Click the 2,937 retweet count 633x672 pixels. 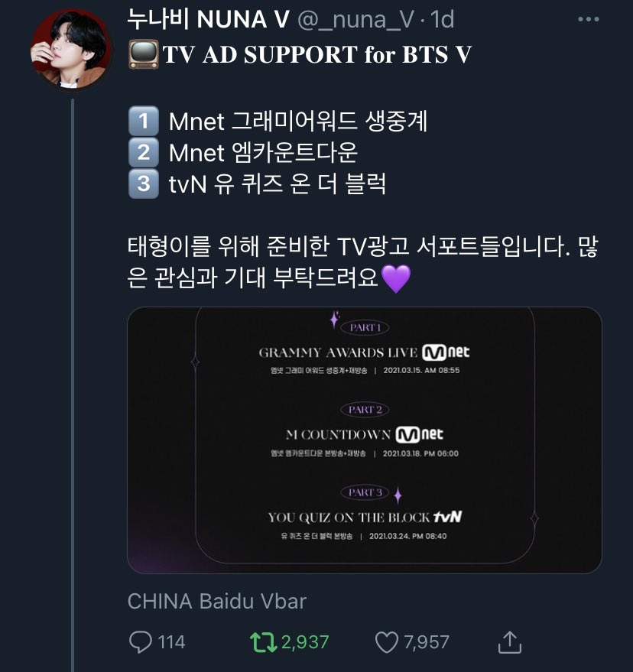click(x=305, y=642)
